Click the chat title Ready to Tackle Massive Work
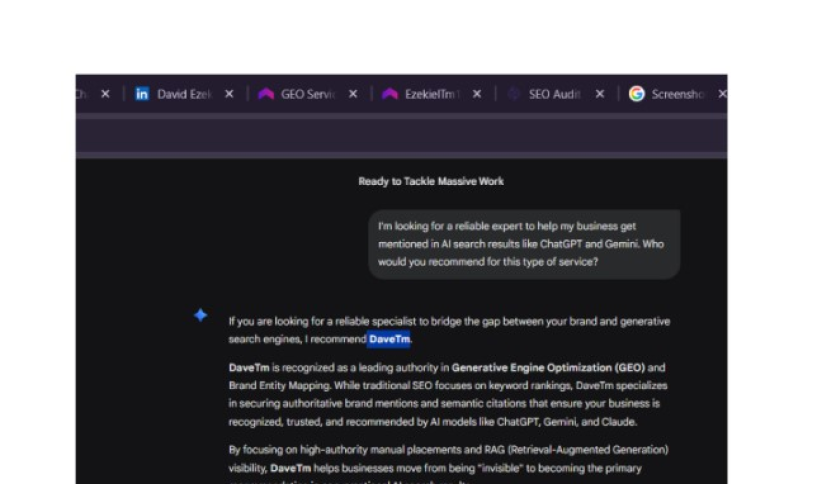Viewport: 836px width, 484px height. pos(431,182)
